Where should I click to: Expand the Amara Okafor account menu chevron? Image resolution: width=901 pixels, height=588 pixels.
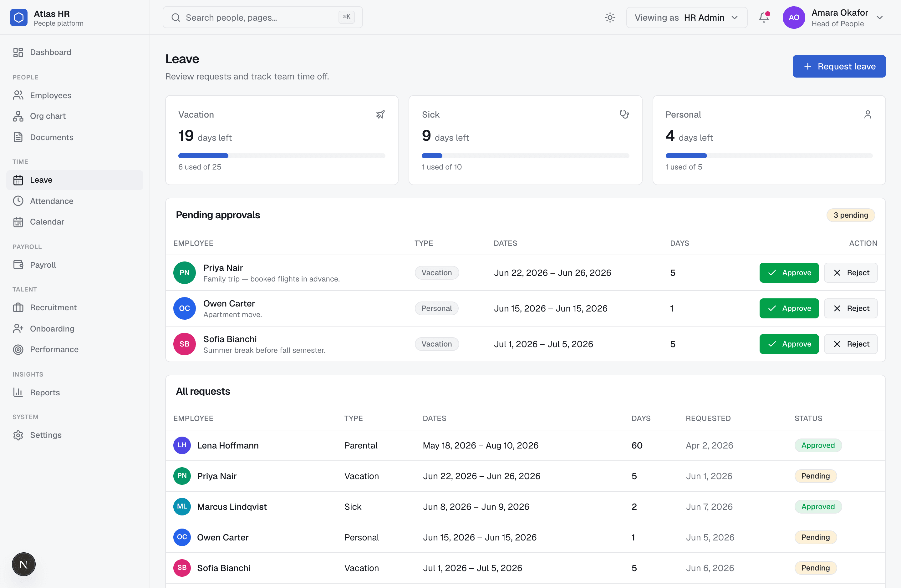[880, 18]
